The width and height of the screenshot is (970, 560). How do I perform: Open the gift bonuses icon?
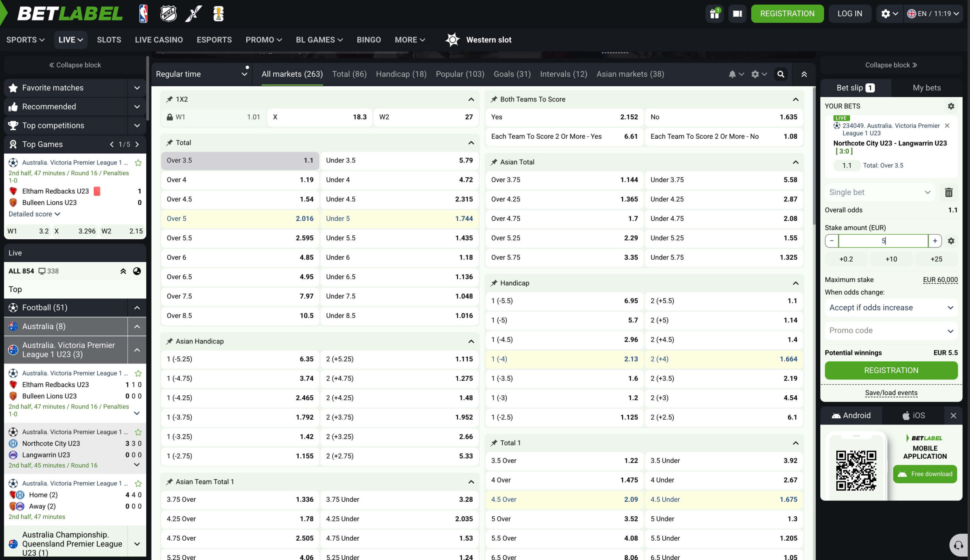(x=715, y=14)
